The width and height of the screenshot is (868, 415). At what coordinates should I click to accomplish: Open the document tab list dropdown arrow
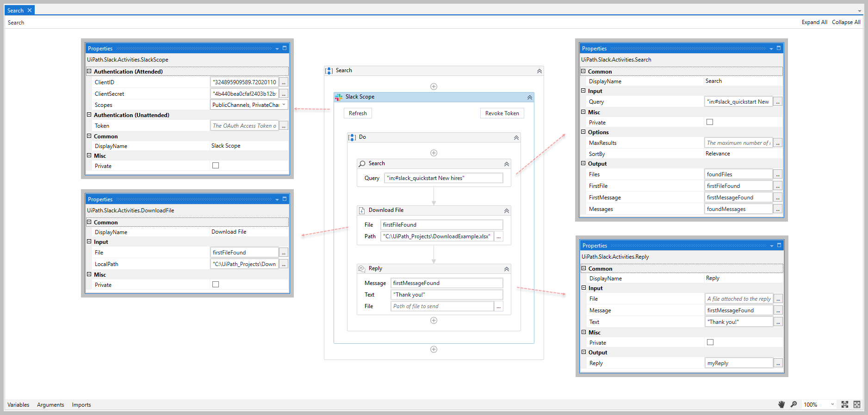(x=859, y=11)
